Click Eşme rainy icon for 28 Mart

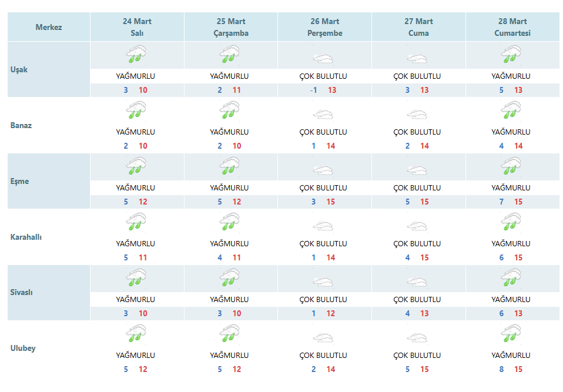[511, 166]
